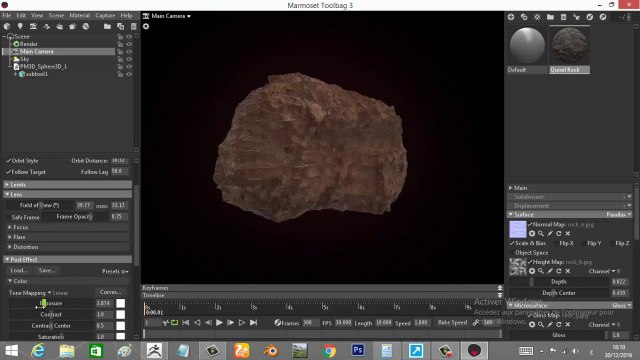This screenshot has width=640, height=360.
Task: Duplicate the selected material
Action: (x=524, y=17)
